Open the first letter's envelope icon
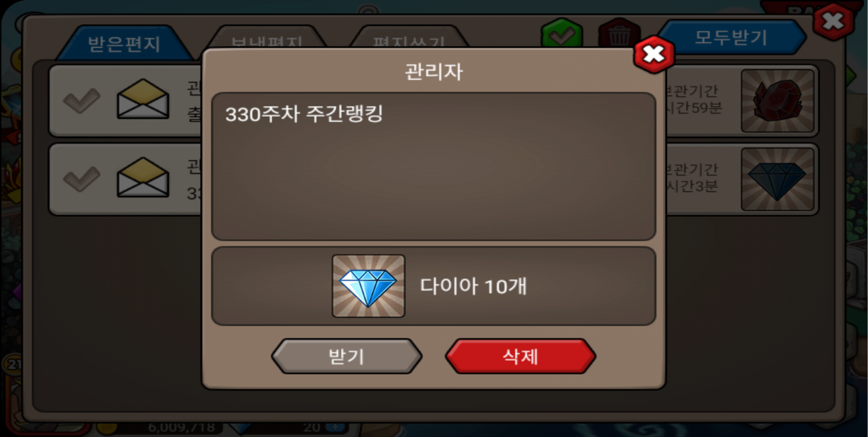868x437 pixels. pyautogui.click(x=143, y=99)
